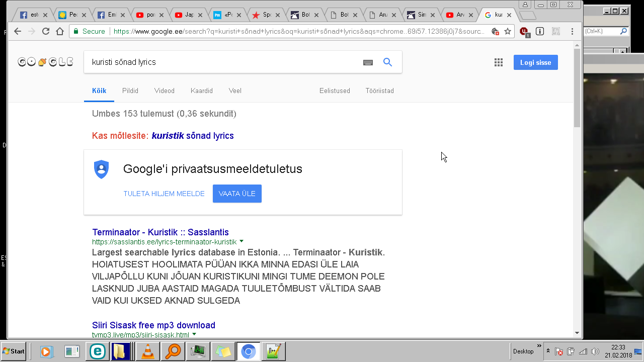Close the active Google search tab
The height and width of the screenshot is (362, 644).
[509, 15]
